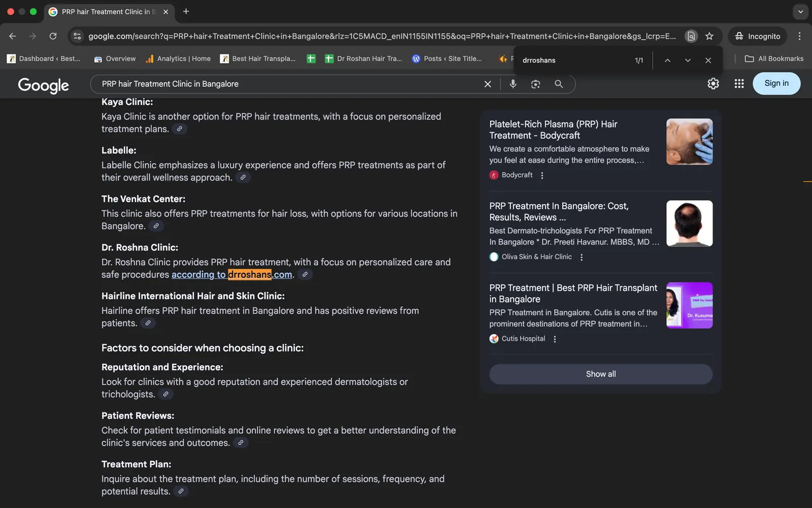Open the Dr Roshan Hair Tra... bookmark
The image size is (812, 508).
coord(363,58)
